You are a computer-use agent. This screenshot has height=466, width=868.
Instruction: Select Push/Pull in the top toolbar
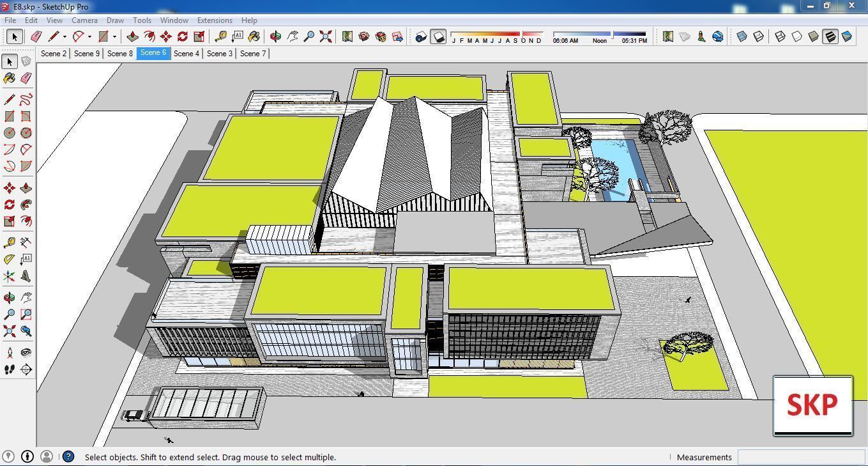(x=133, y=36)
